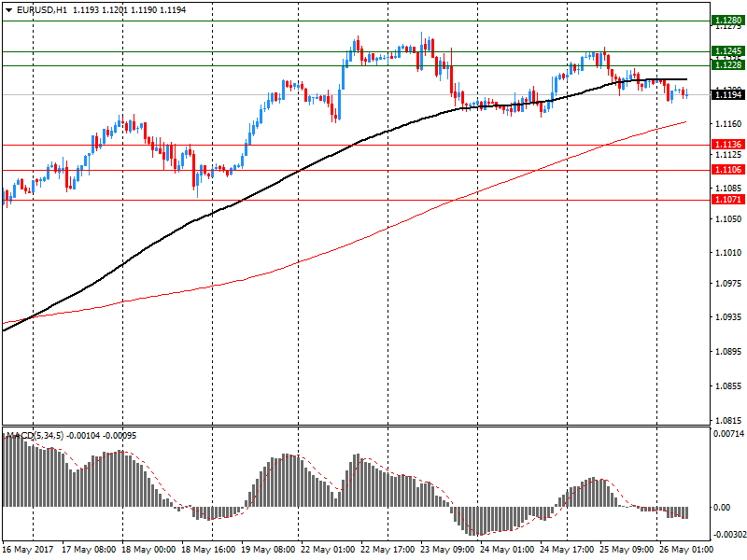Click the 0.00714 MACD scale value

tap(728, 433)
